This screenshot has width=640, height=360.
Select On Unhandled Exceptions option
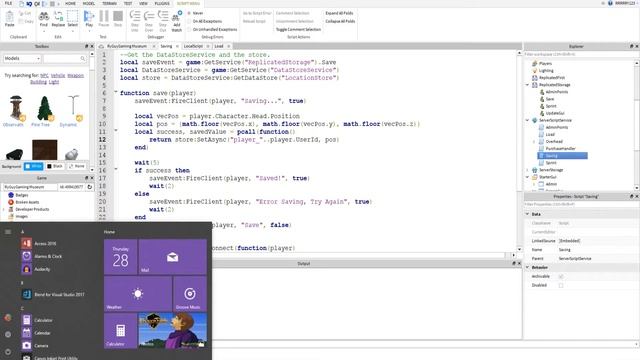coord(212,29)
